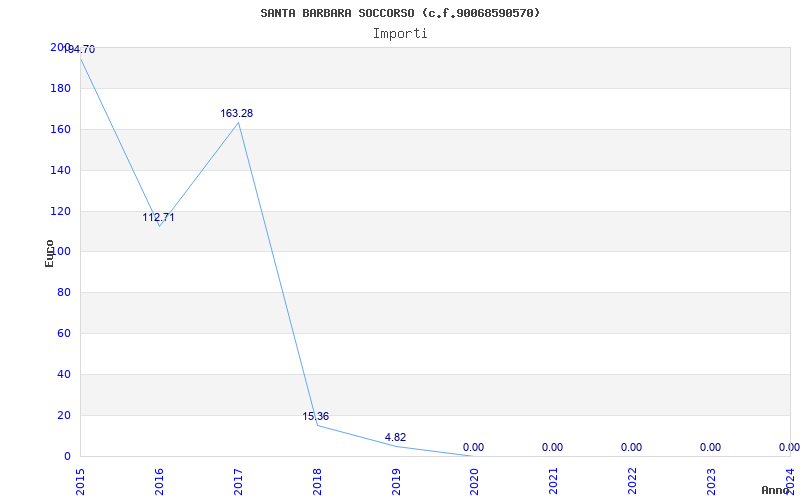The height and width of the screenshot is (500, 800).
Task: Click the 2021 x-axis label
Action: point(554,481)
